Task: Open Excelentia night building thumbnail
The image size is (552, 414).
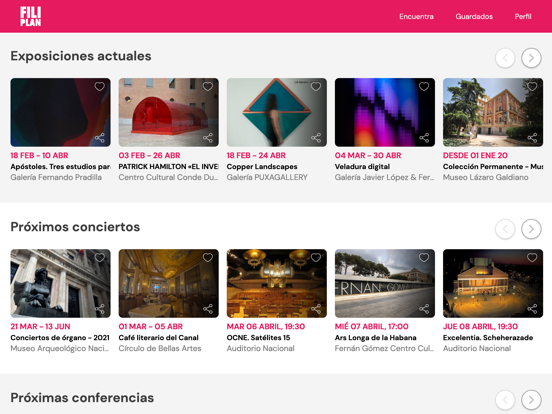Action: tap(493, 283)
